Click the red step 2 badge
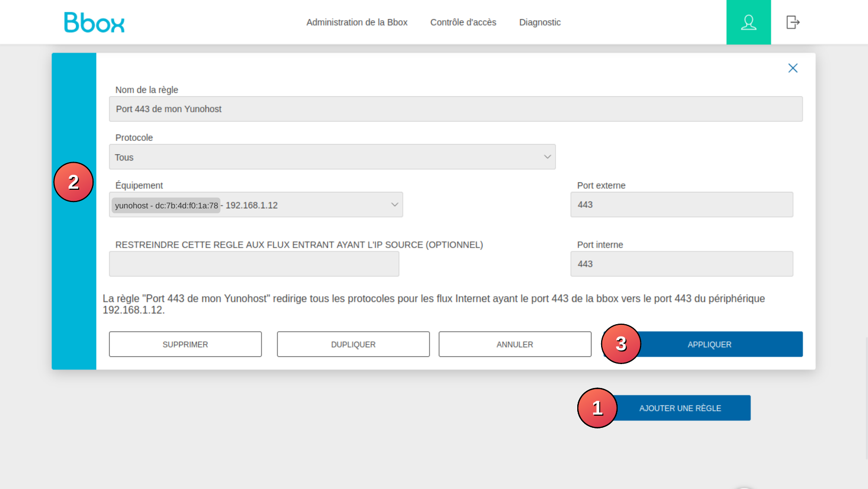The height and width of the screenshot is (489, 868). coord(73,182)
